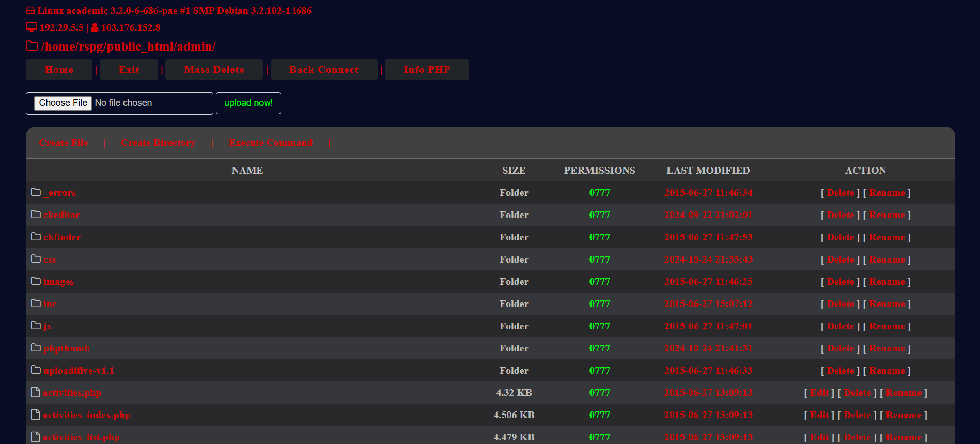980x444 pixels.
Task: Delete the ckeditor folder
Action: click(841, 215)
